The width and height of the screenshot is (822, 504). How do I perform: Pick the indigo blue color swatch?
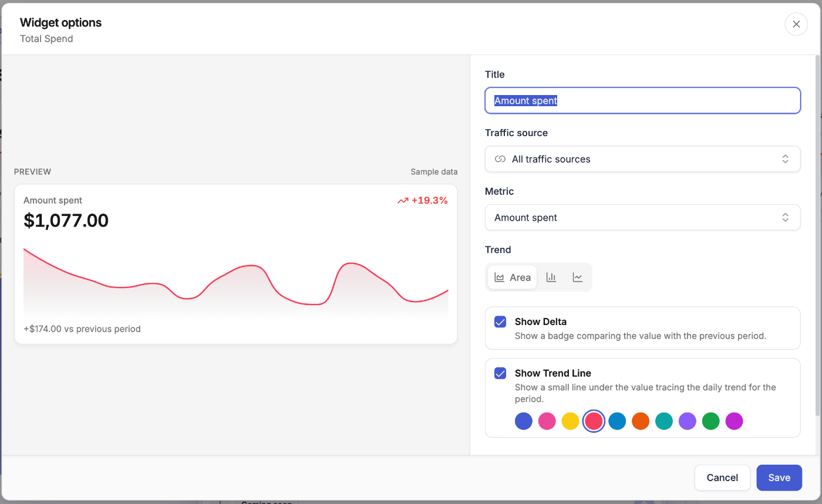point(524,421)
